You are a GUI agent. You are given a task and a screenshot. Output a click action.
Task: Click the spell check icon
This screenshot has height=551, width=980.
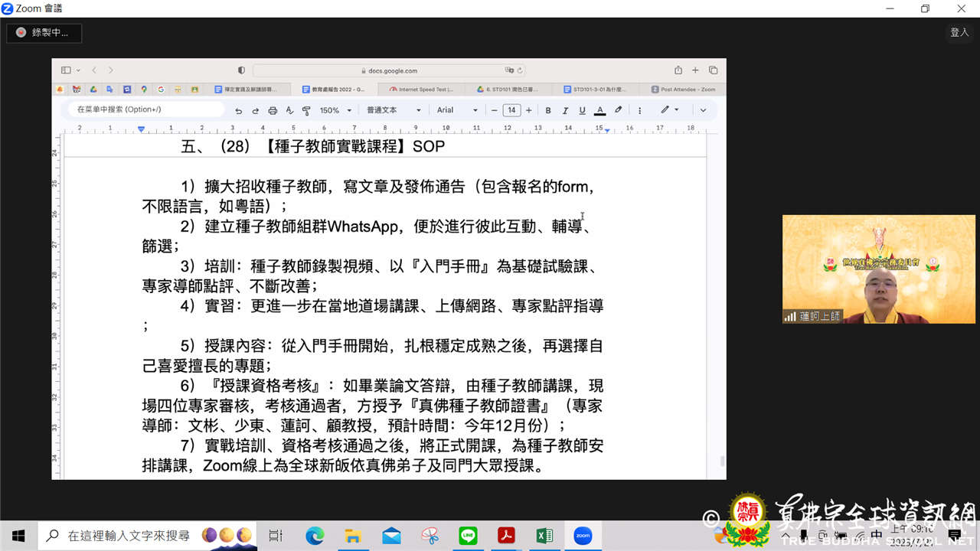289,110
